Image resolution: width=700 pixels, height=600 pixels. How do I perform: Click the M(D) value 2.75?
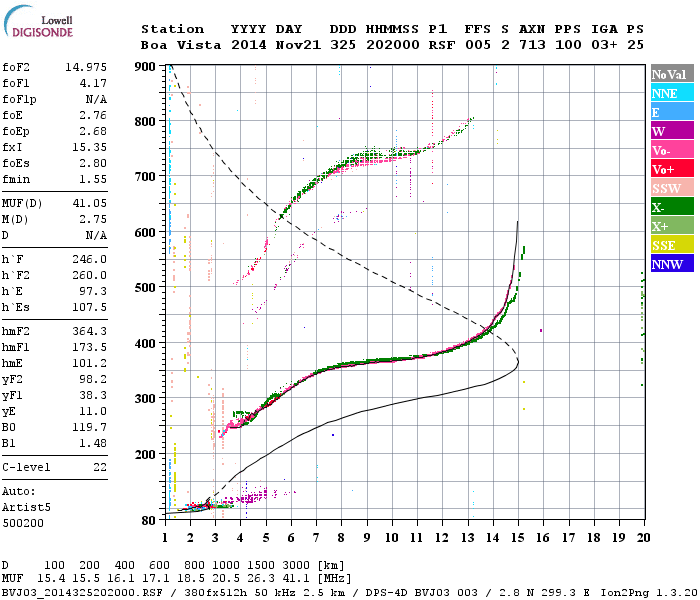point(93,219)
